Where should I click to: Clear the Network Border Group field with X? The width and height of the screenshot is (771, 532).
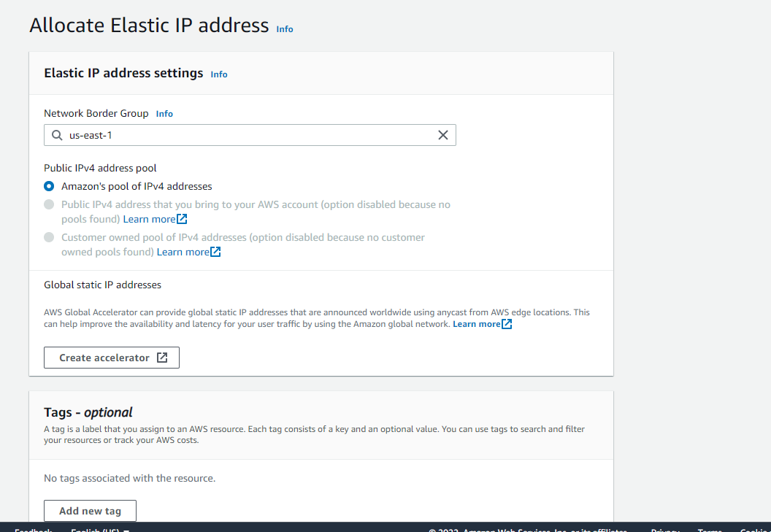click(443, 135)
